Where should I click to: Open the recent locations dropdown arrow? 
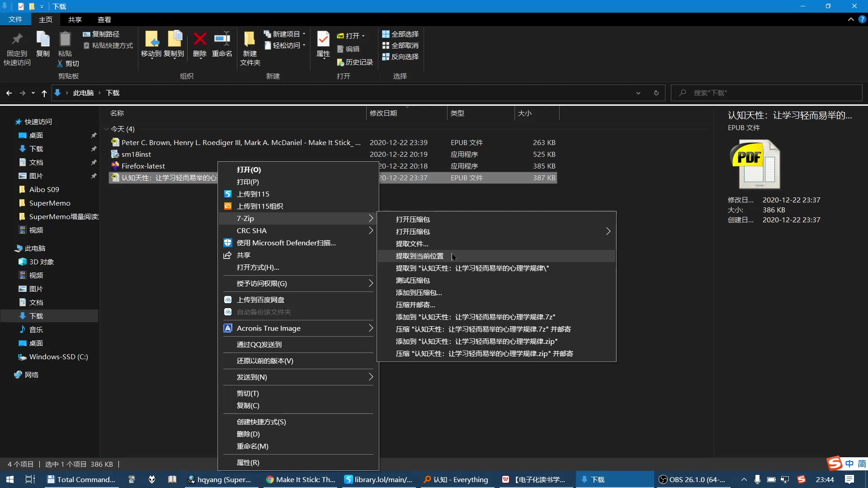(33, 93)
